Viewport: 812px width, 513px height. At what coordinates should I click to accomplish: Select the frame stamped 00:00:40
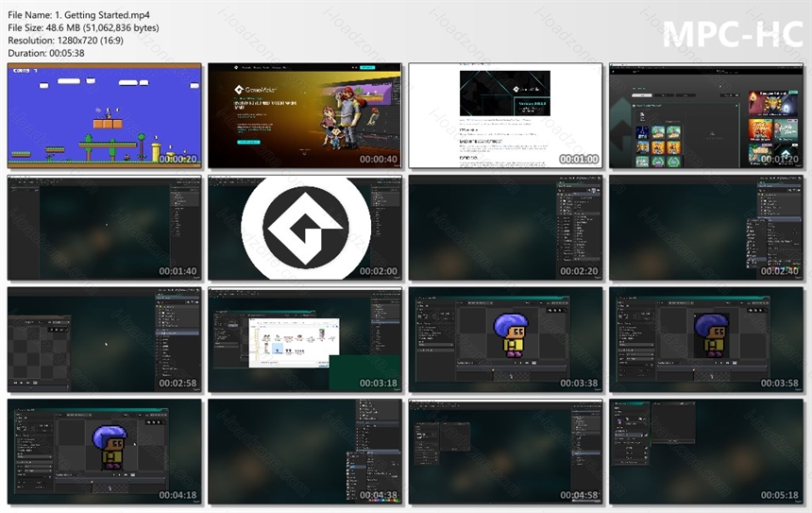pyautogui.click(x=305, y=116)
